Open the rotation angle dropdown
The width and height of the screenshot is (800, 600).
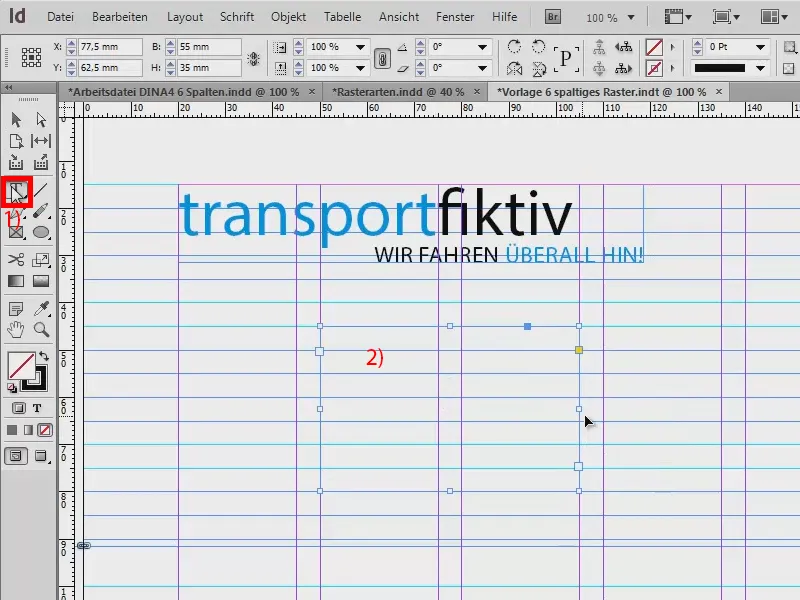point(483,46)
